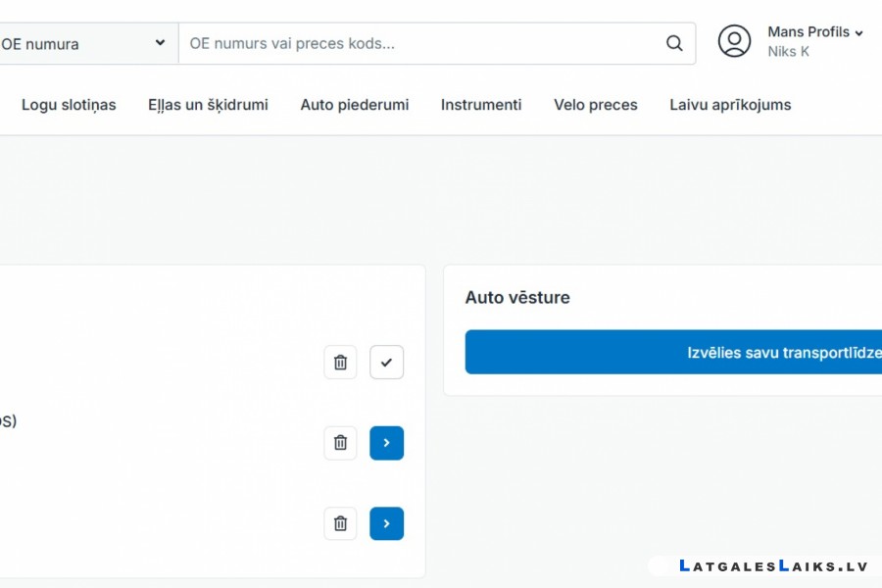Expand the Mans Profils dropdown

[x=815, y=32]
